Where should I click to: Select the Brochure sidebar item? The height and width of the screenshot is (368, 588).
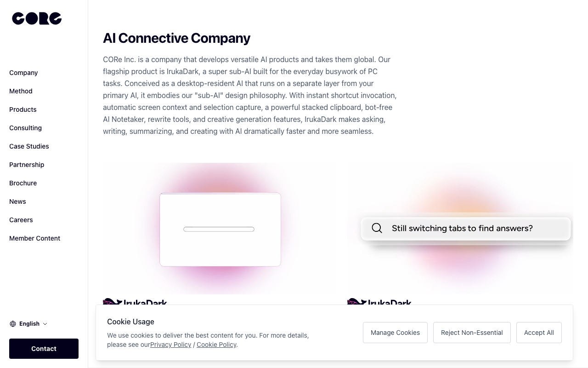coord(23,183)
